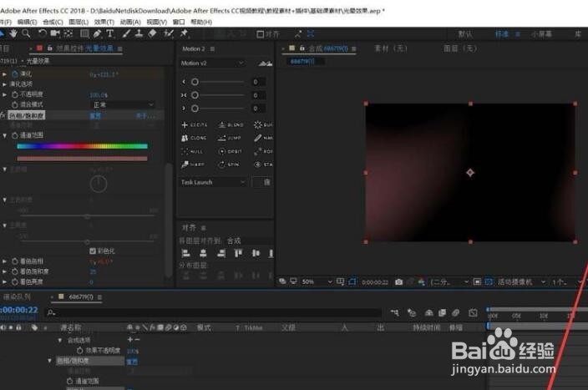Image resolution: width=588 pixels, height=390 pixels.
Task: Toggle stopwatch for 效果不透明度 in timeline
Action: tap(79, 350)
